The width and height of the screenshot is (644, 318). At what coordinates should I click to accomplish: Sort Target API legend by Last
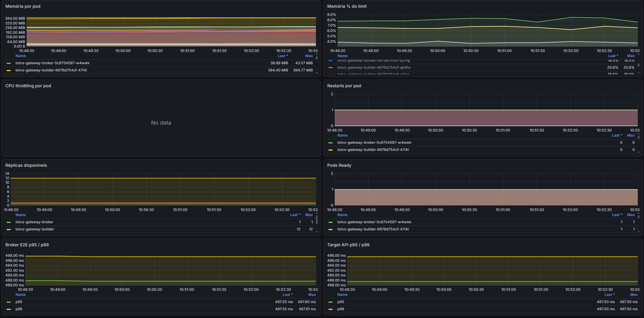click(x=609, y=295)
